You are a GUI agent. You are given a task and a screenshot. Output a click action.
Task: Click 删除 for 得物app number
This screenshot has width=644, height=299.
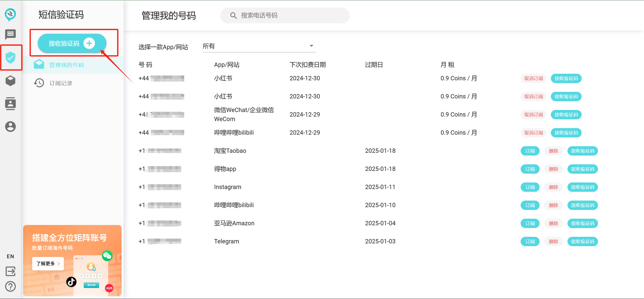553,169
